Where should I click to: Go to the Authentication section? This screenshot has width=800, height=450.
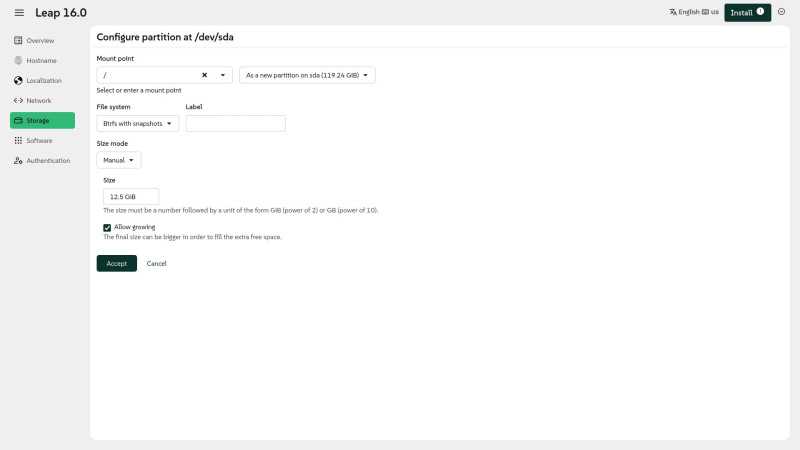[42, 160]
